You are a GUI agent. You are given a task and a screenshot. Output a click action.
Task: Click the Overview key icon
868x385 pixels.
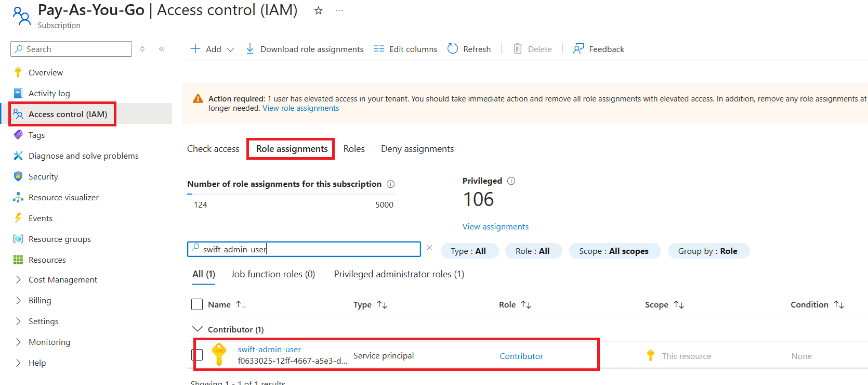click(x=18, y=72)
